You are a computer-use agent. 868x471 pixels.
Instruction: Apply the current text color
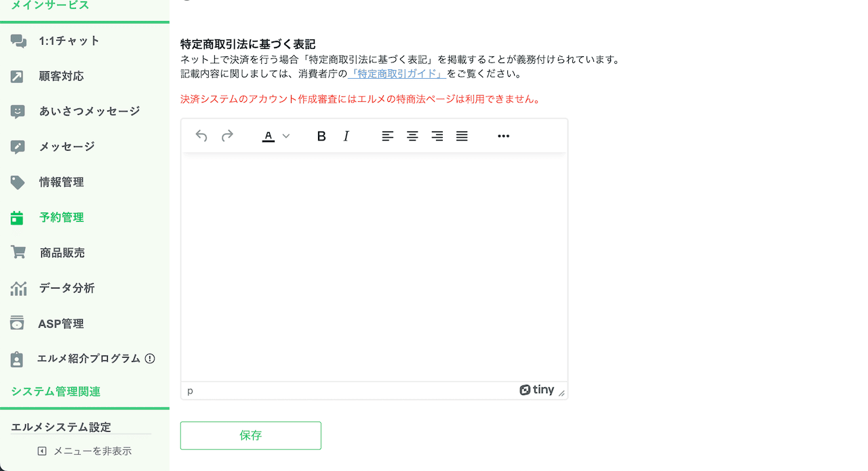(x=269, y=136)
